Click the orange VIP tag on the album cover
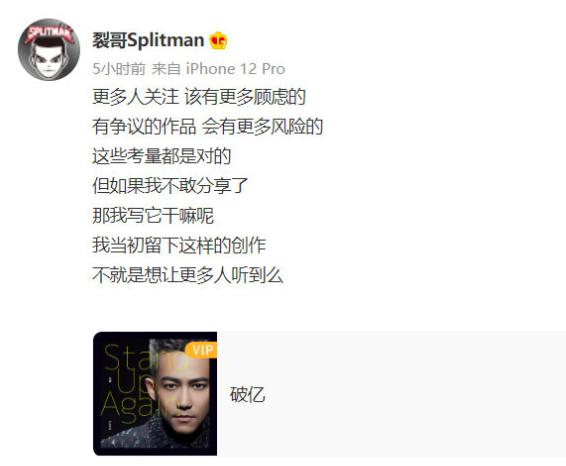This screenshot has width=566, height=466. 201,350
